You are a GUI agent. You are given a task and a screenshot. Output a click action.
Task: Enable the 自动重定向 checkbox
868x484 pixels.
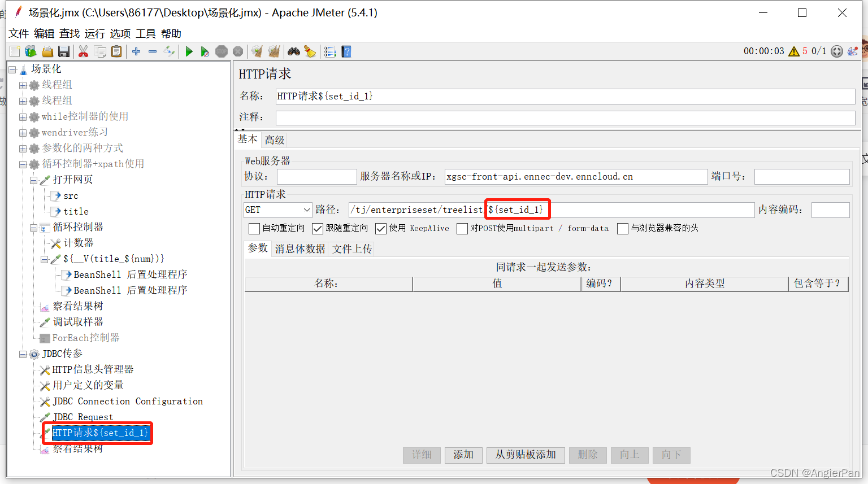tap(254, 228)
